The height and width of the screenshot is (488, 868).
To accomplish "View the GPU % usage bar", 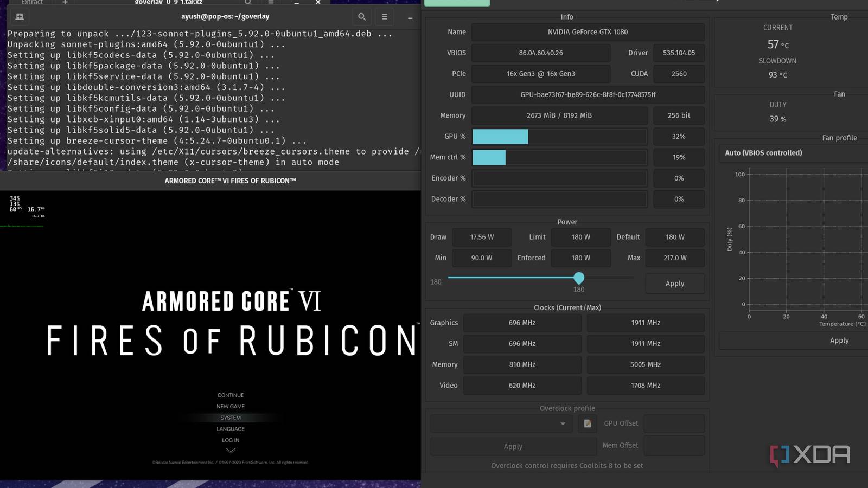I will 559,137.
